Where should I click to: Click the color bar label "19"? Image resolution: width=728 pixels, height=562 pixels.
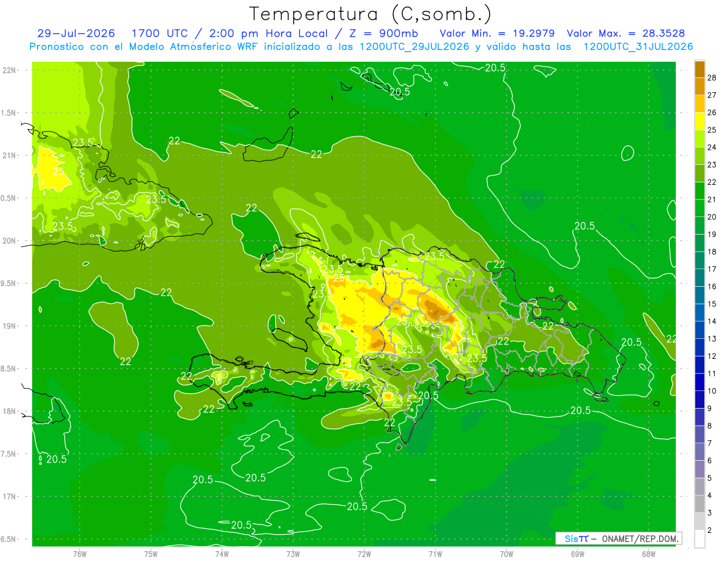coord(712,234)
